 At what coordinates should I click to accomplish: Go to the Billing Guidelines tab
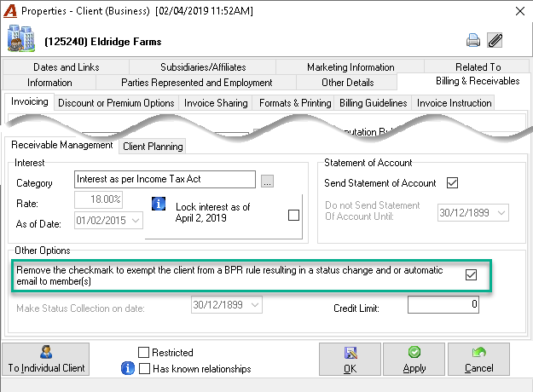click(374, 103)
